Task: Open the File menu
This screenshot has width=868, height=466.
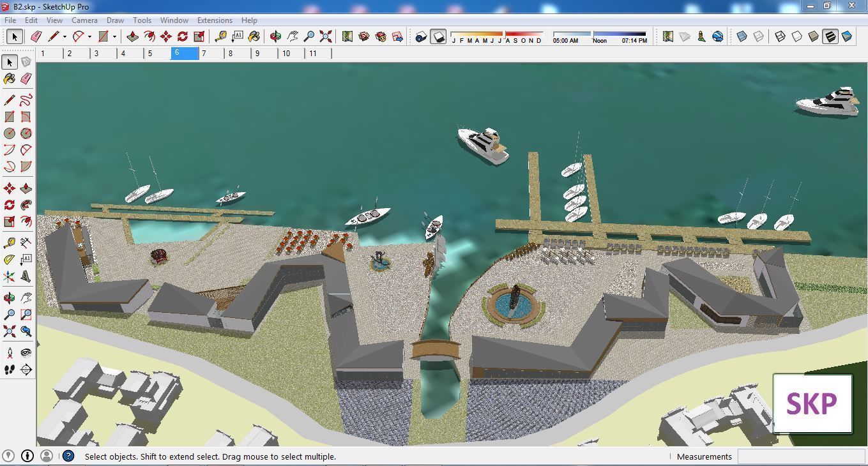Action: (x=11, y=20)
